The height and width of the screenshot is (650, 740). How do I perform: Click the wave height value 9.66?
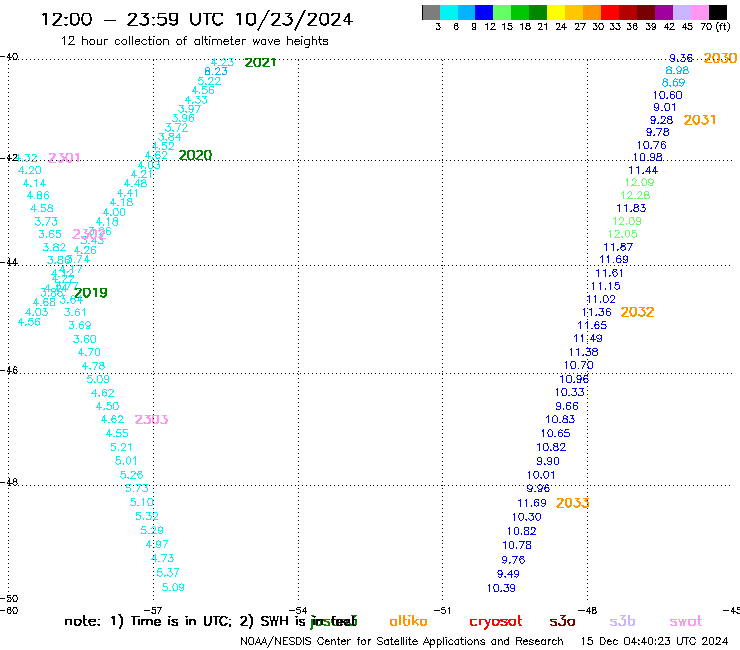[x=567, y=406]
